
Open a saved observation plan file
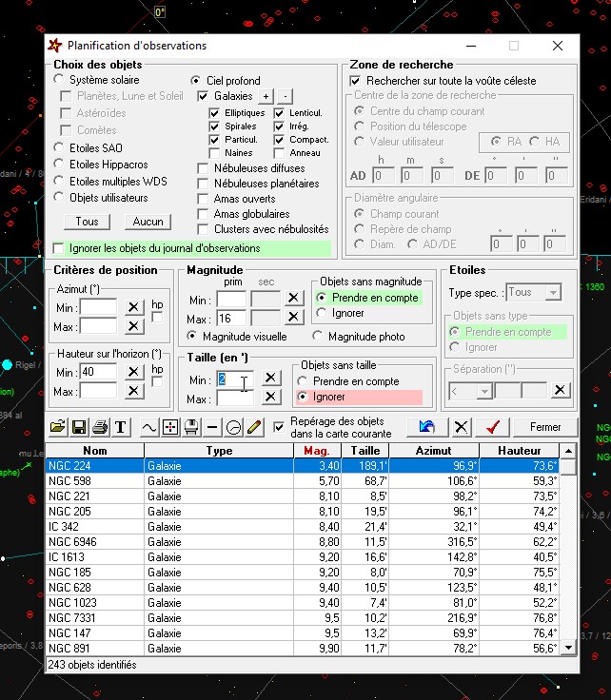click(58, 427)
